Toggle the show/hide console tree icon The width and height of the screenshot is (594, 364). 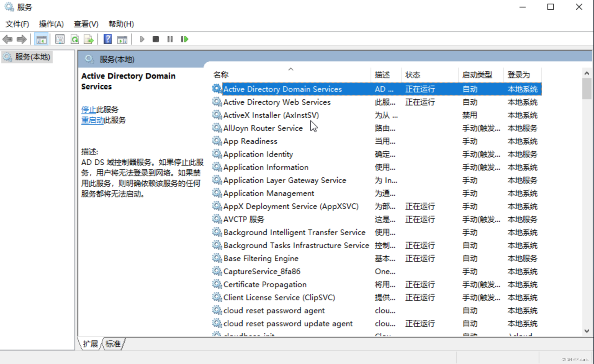tap(41, 39)
